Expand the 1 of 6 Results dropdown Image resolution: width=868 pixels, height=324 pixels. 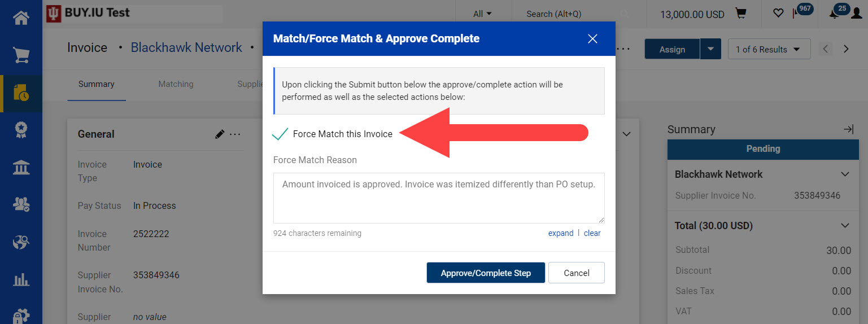(x=769, y=49)
